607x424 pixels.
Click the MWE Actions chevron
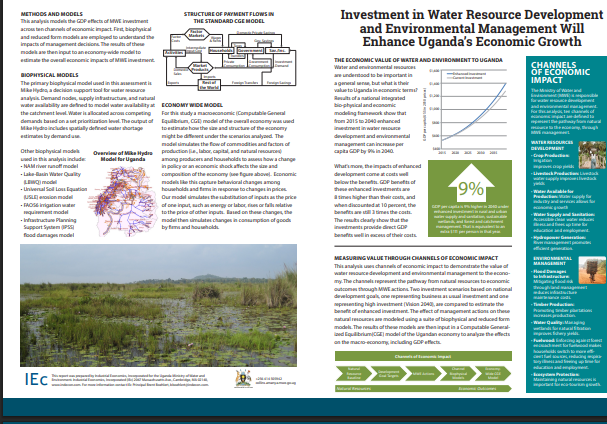tap(423, 373)
